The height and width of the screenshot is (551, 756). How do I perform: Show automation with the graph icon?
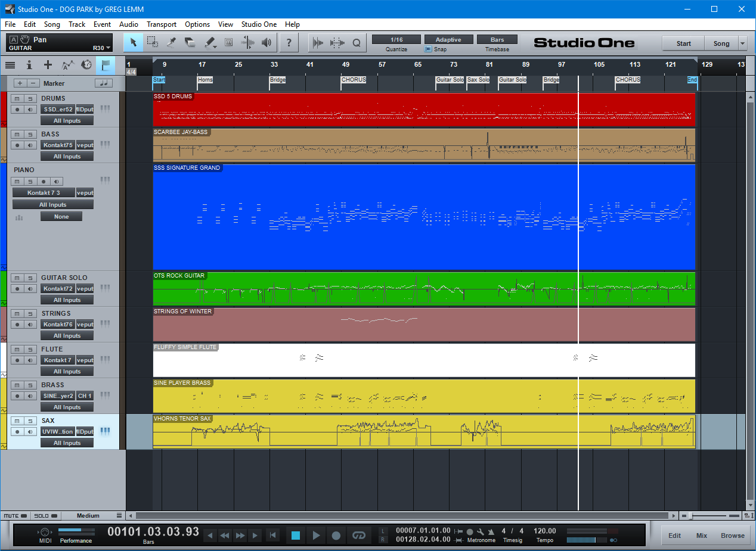[68, 65]
